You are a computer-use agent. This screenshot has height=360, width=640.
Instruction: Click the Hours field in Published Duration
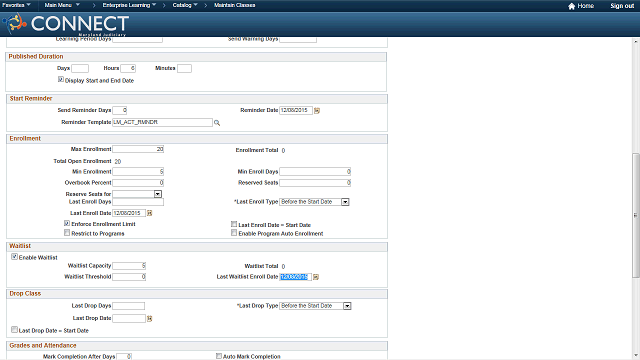coord(128,69)
